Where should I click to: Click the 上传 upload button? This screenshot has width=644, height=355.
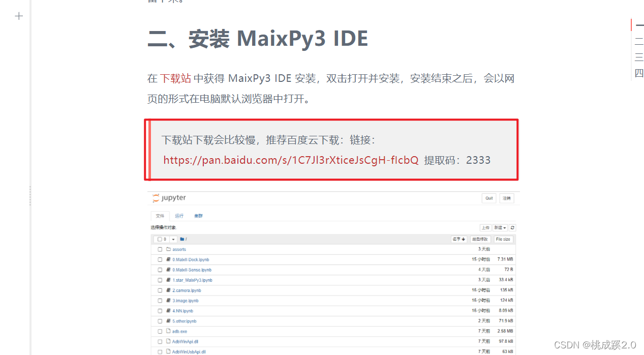click(x=485, y=228)
